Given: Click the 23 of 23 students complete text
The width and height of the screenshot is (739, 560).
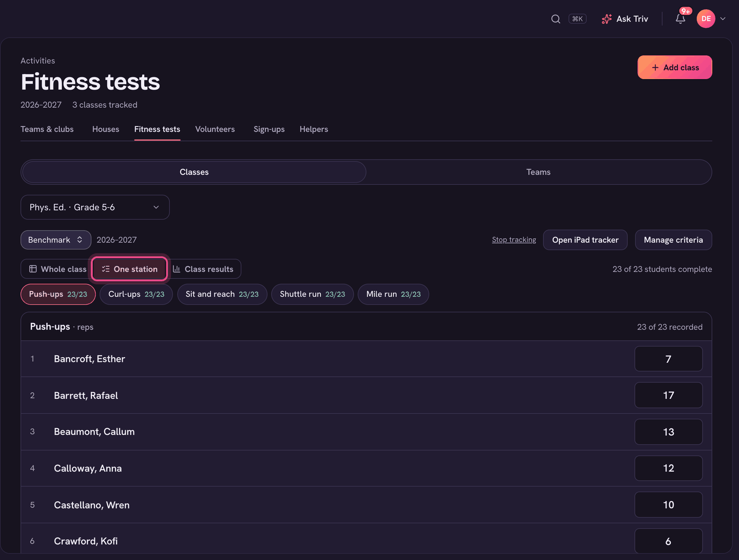Looking at the screenshot, I should [x=662, y=269].
